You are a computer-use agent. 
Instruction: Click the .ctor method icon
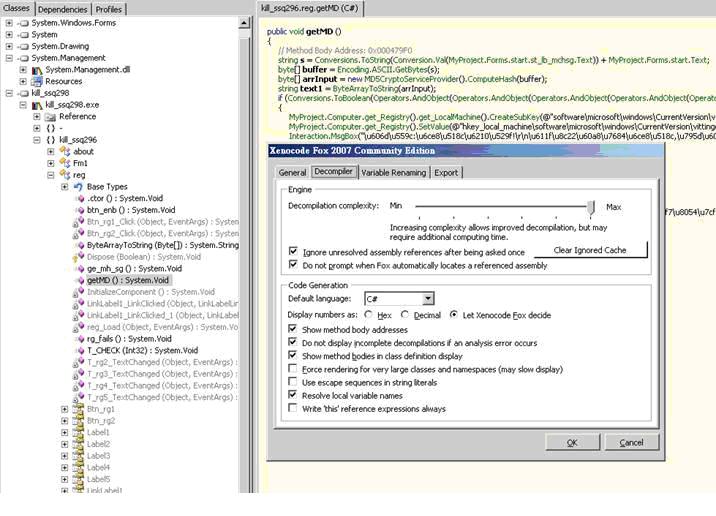point(80,199)
